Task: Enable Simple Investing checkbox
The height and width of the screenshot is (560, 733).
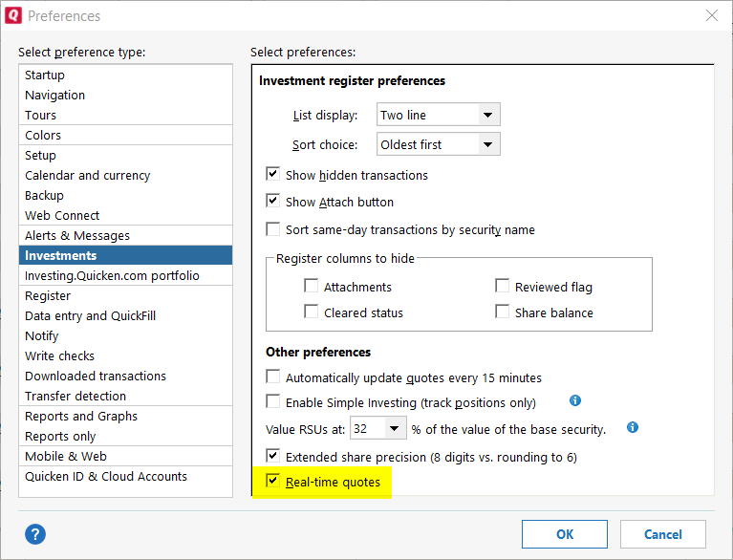Action: pyautogui.click(x=273, y=401)
